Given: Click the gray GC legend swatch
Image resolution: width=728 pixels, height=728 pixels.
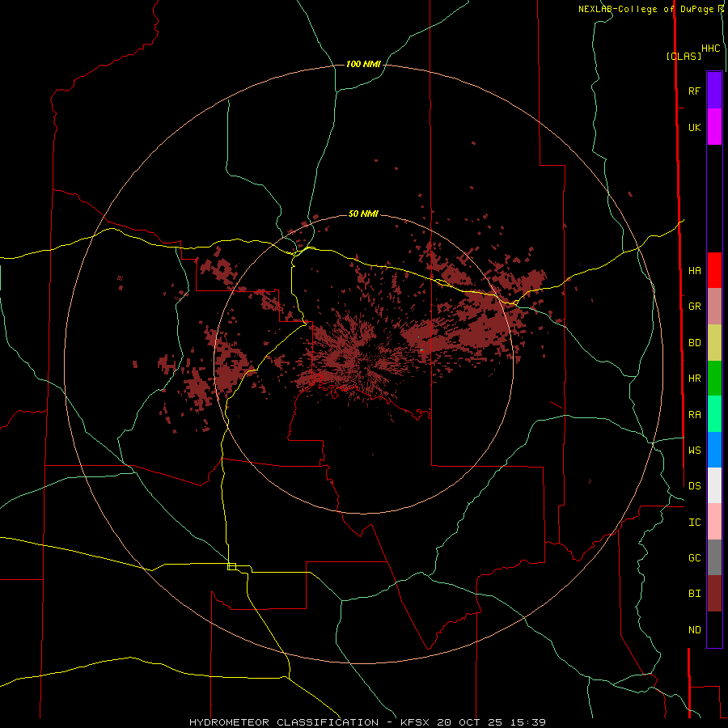Looking at the screenshot, I should click(714, 557).
